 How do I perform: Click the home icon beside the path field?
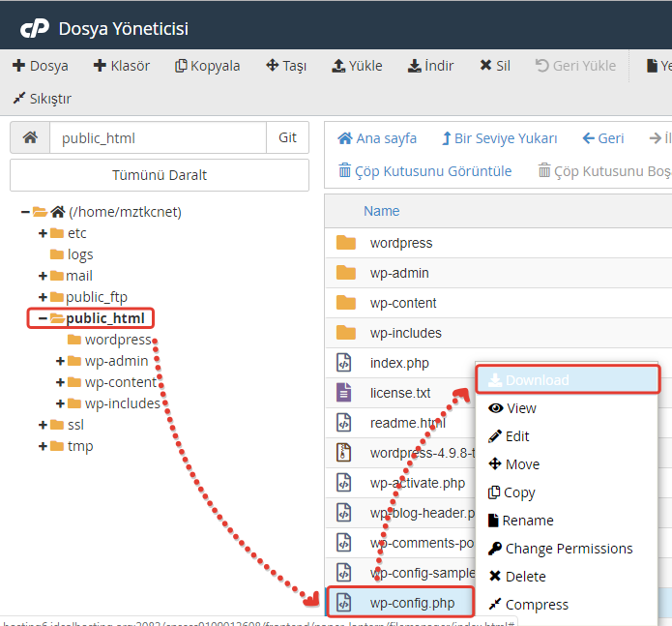pyautogui.click(x=30, y=137)
